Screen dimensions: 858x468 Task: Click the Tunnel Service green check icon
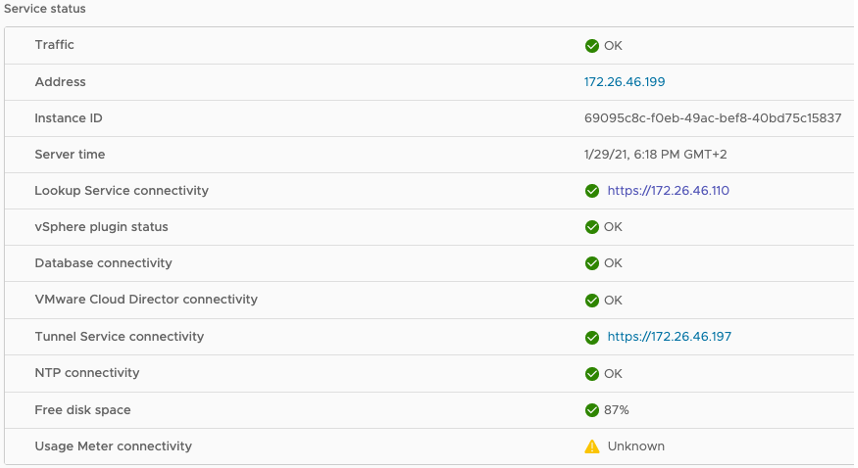[592, 337]
